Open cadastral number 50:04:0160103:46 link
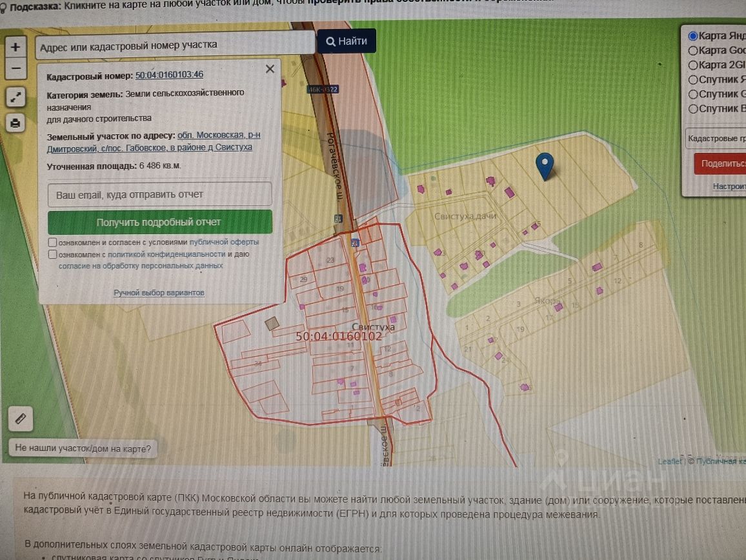The height and width of the screenshot is (560, 746). click(169, 75)
